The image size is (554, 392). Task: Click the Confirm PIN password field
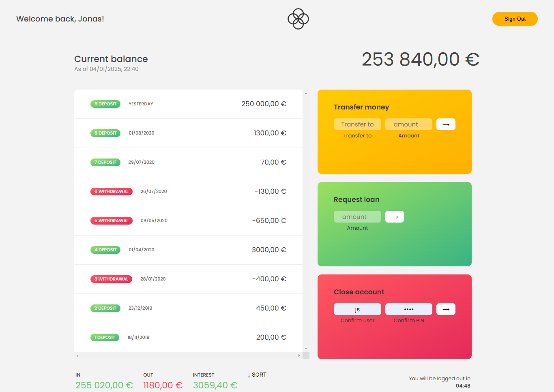click(x=409, y=309)
